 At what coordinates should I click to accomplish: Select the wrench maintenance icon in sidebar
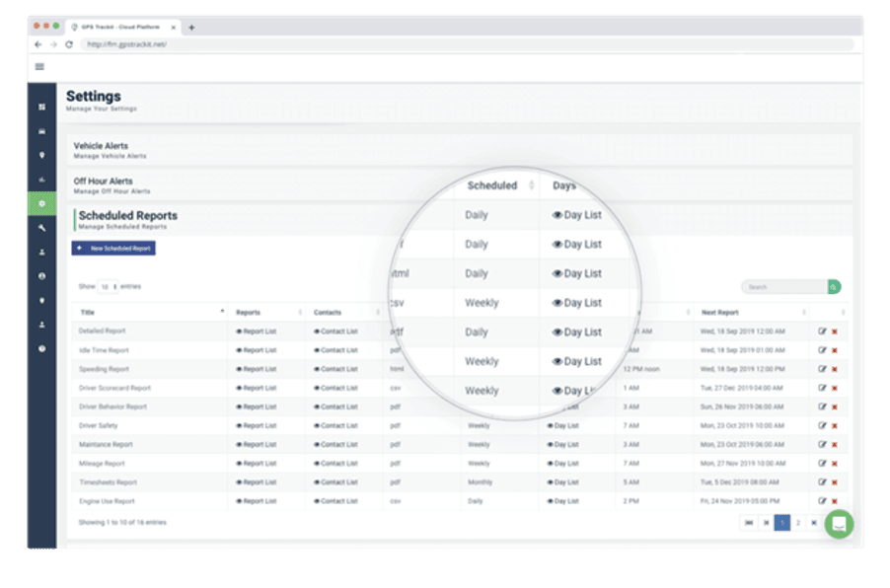click(x=40, y=229)
